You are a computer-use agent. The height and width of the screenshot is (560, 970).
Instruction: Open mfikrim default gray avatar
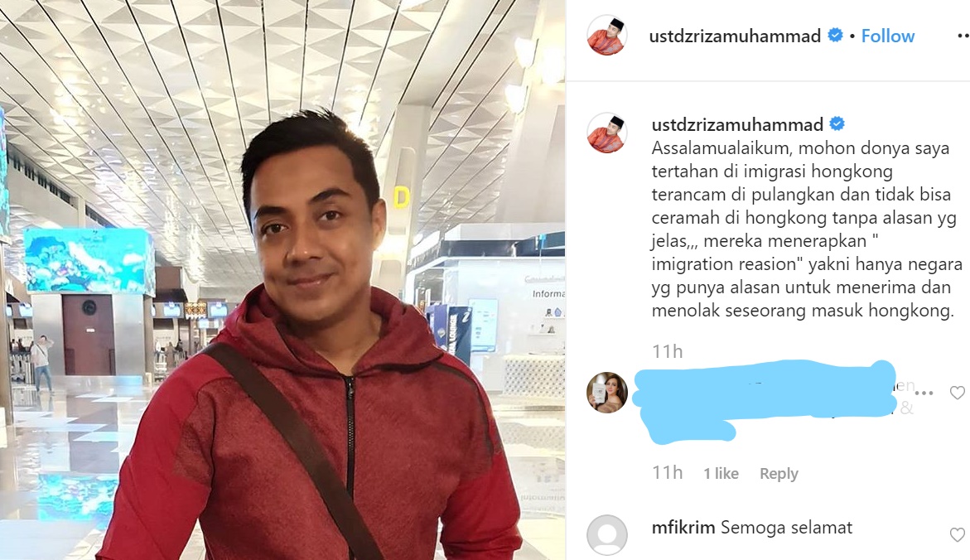[606, 534]
